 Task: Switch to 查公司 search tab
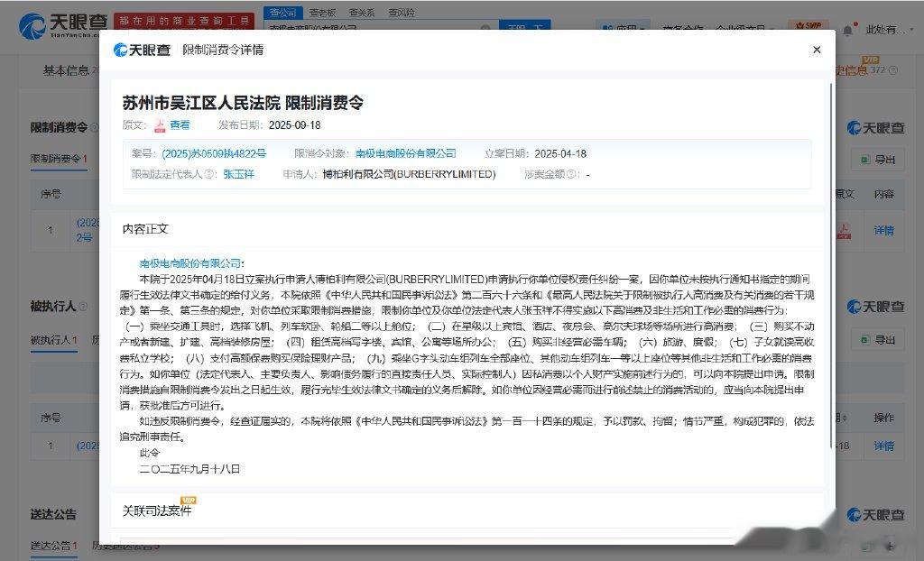click(282, 13)
